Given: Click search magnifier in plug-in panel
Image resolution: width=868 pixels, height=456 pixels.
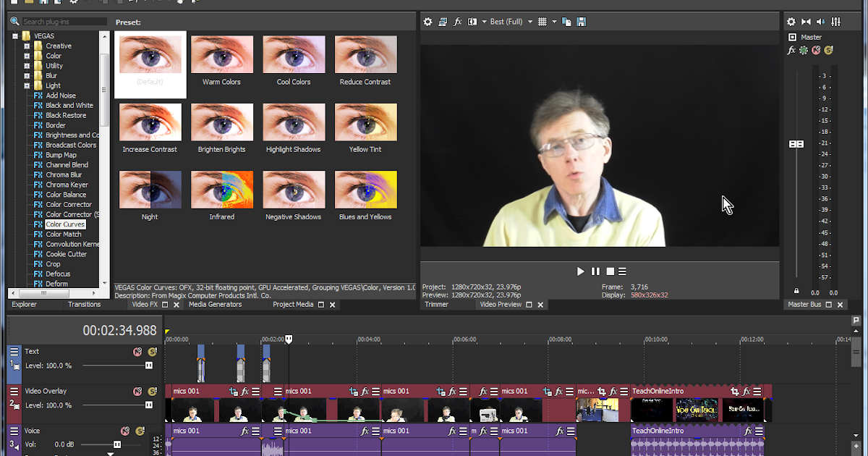Looking at the screenshot, I should point(14,22).
